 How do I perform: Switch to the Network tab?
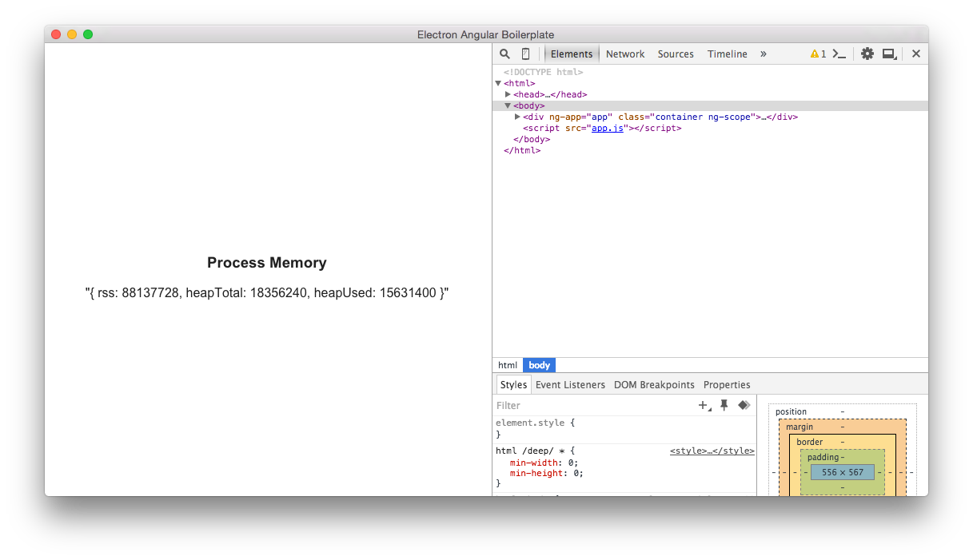point(625,54)
